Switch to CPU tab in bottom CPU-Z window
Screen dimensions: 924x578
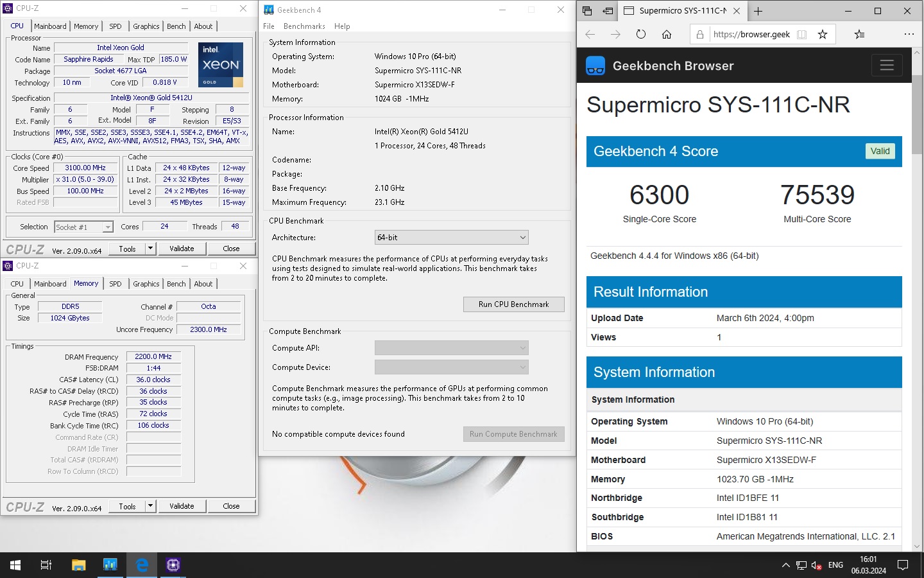(x=17, y=284)
